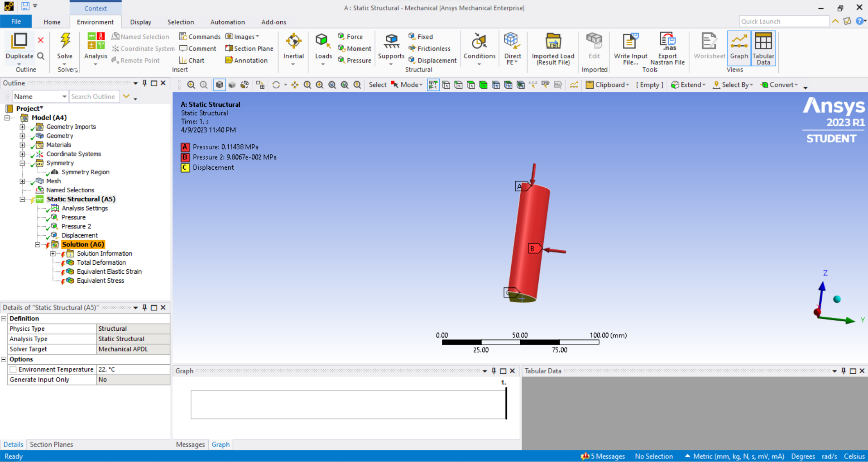Open the Select By dropdown
Viewport: 868px width, 462px height.
[733, 85]
